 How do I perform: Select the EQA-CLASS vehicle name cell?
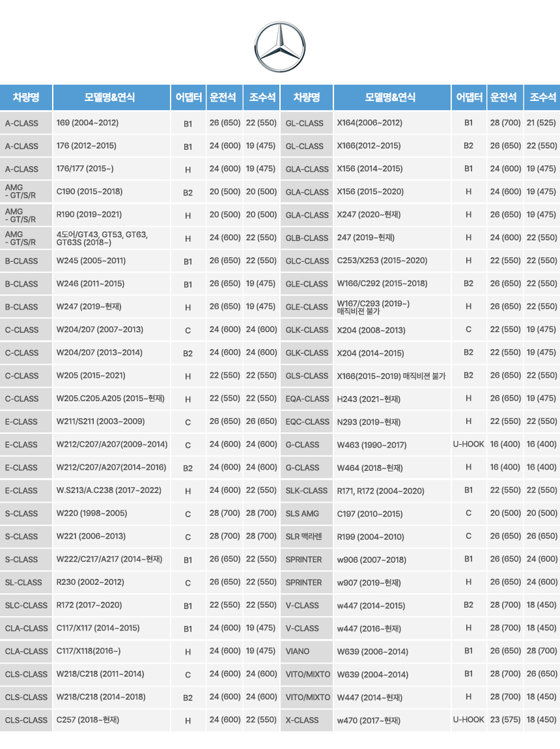307,399
